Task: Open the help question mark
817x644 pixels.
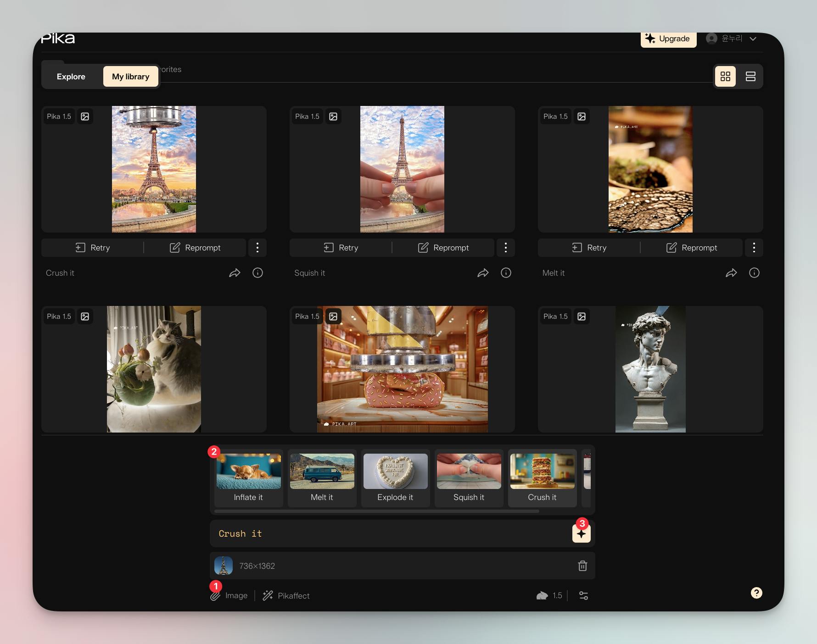Action: click(756, 593)
